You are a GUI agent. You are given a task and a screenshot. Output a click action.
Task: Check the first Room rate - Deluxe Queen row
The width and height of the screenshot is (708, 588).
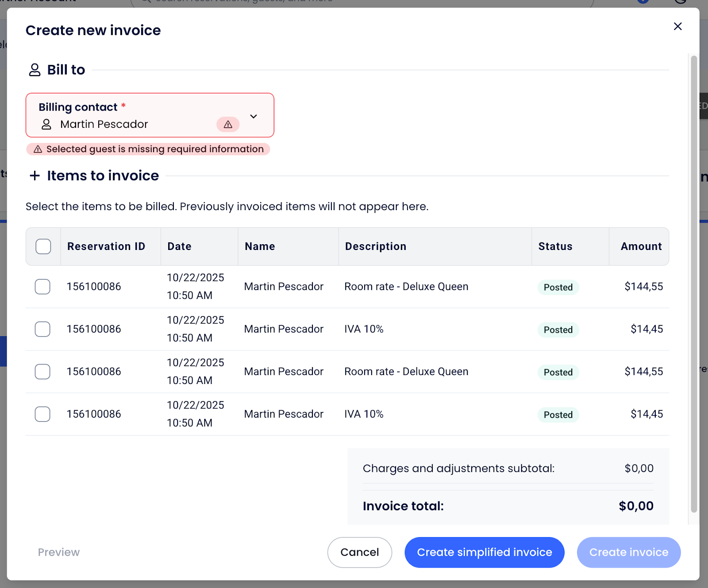pyautogui.click(x=42, y=287)
